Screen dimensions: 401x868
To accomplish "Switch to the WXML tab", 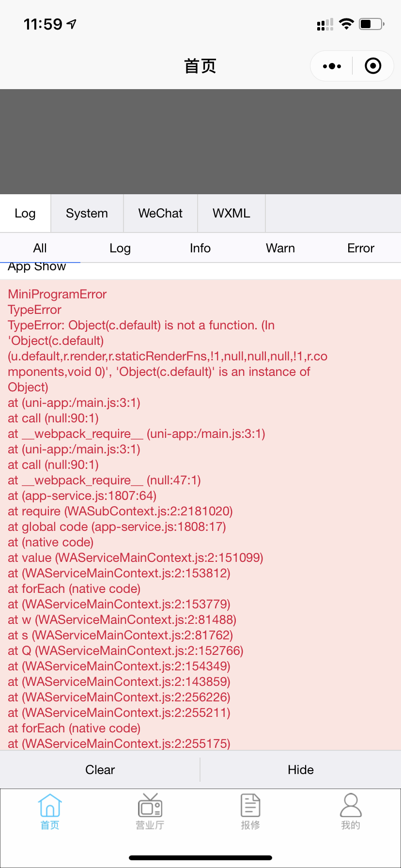I will pos(231,213).
